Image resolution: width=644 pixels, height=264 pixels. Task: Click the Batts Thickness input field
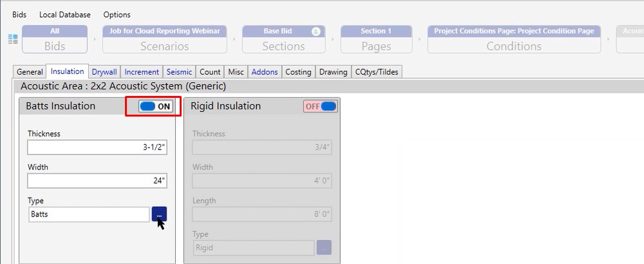(97, 147)
